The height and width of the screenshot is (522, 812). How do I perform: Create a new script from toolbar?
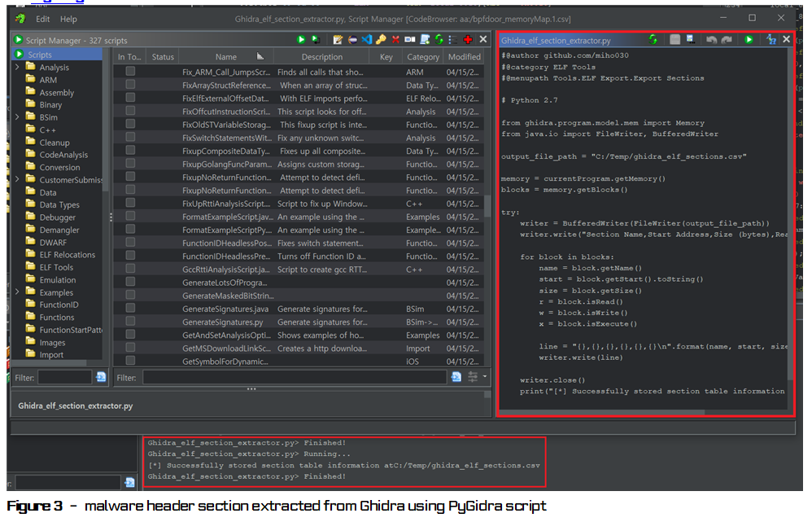point(425,40)
